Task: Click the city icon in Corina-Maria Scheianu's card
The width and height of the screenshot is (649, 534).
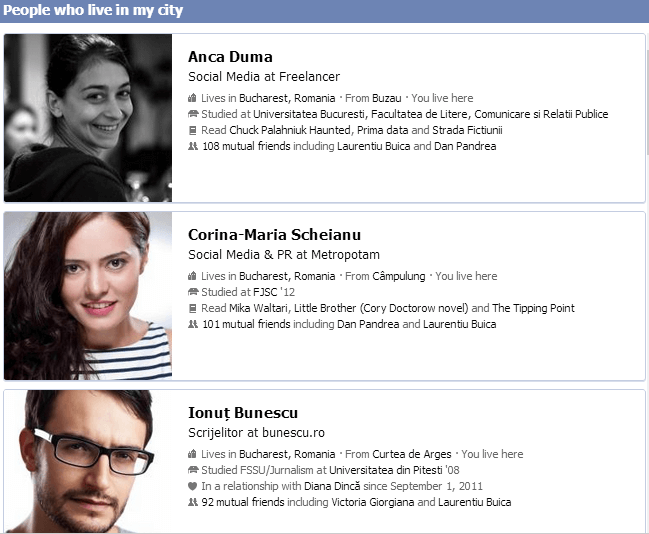Action: pyautogui.click(x=192, y=276)
